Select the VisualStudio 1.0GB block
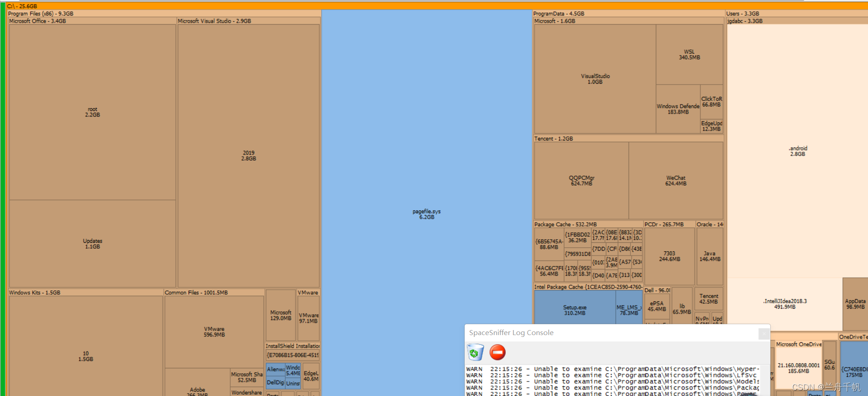The height and width of the screenshot is (396, 868). (595, 79)
